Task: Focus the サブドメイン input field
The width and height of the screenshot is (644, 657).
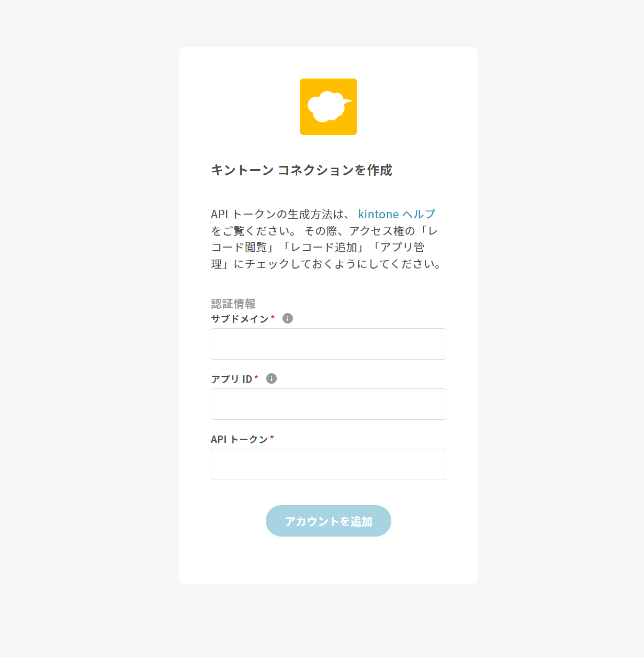Action: [x=328, y=344]
